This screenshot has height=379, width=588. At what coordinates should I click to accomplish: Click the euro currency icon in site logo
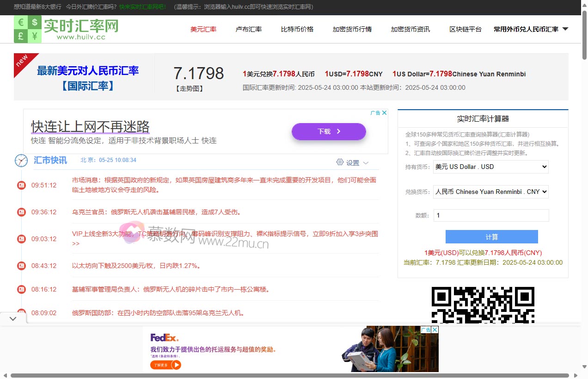pyautogui.click(x=21, y=23)
